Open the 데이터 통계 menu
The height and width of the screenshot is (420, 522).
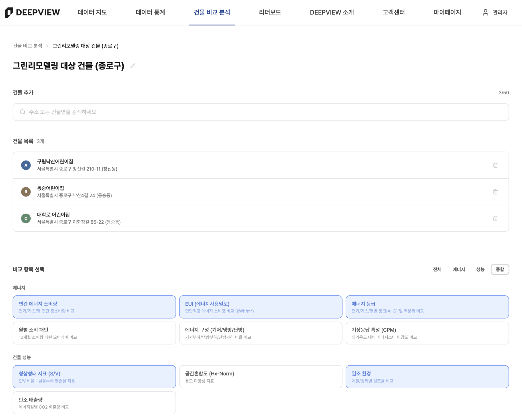point(150,12)
